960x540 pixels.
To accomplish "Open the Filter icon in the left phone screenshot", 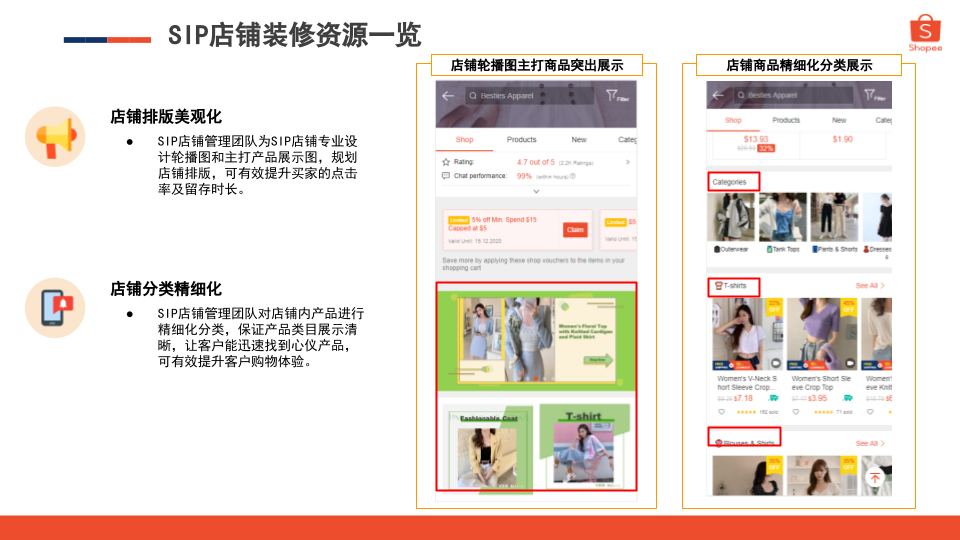I will pos(617,96).
